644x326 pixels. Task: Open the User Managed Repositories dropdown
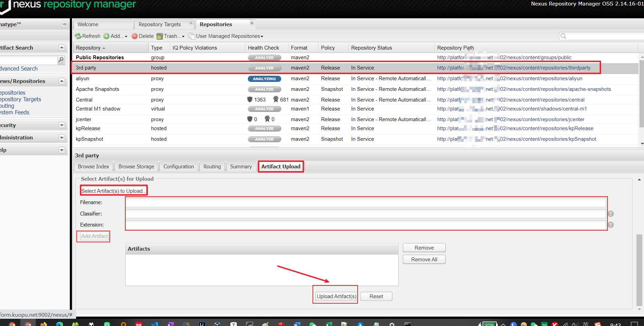tap(226, 36)
